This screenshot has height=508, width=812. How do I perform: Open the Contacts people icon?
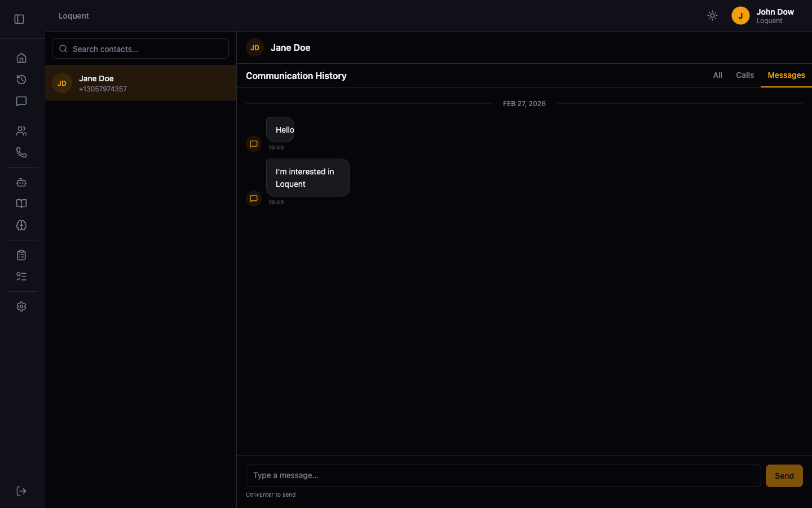click(21, 130)
